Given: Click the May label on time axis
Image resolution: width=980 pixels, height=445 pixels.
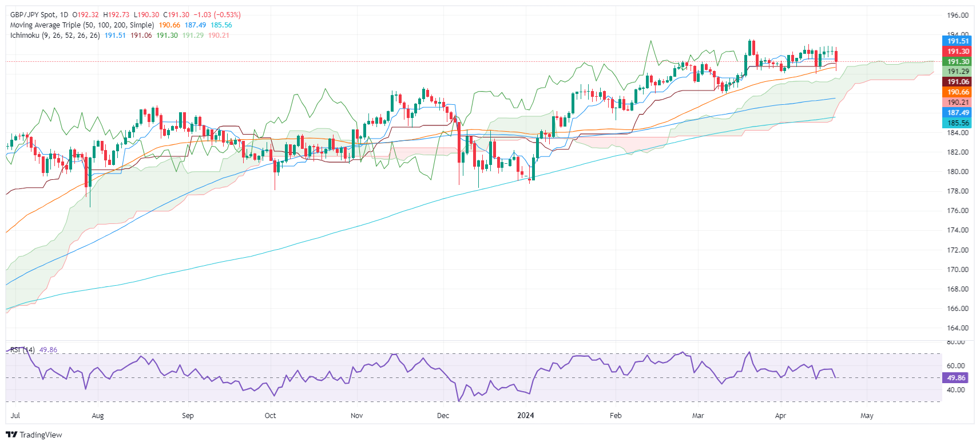Looking at the screenshot, I should [x=867, y=416].
